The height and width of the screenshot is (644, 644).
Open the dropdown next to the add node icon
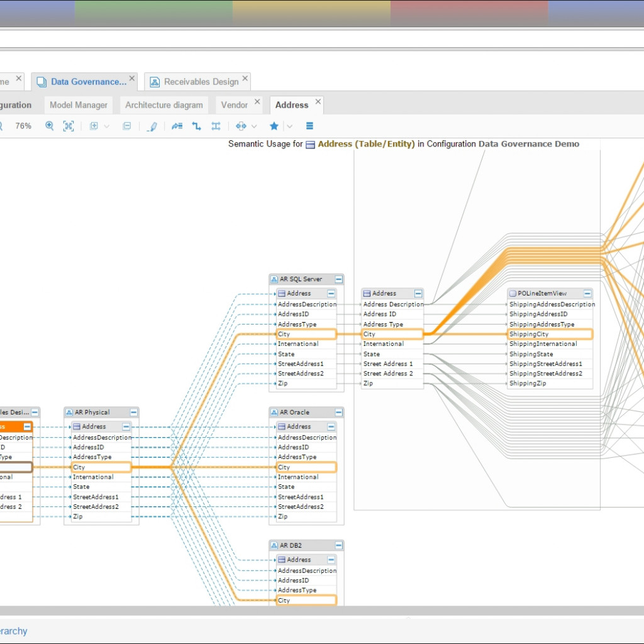click(x=106, y=126)
